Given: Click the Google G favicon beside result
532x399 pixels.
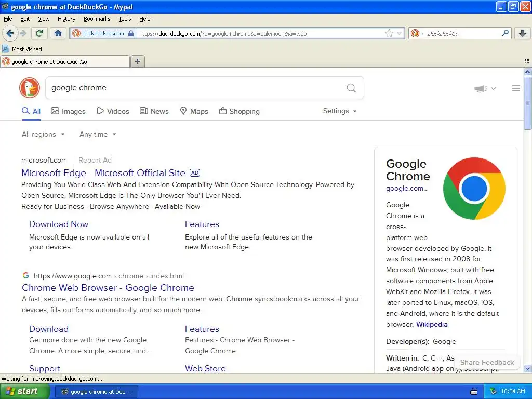Looking at the screenshot, I should (26, 275).
